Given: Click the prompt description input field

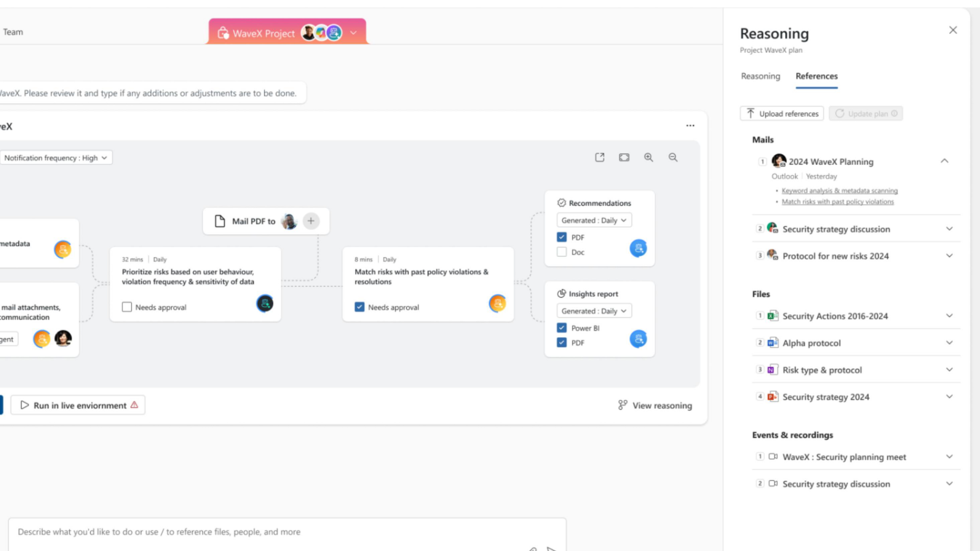Looking at the screenshot, I should point(287,532).
